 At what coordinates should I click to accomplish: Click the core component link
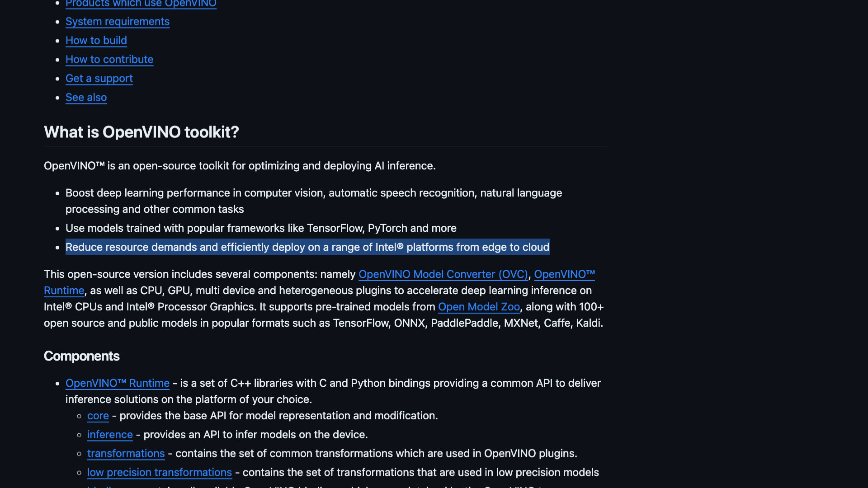pyautogui.click(x=98, y=416)
